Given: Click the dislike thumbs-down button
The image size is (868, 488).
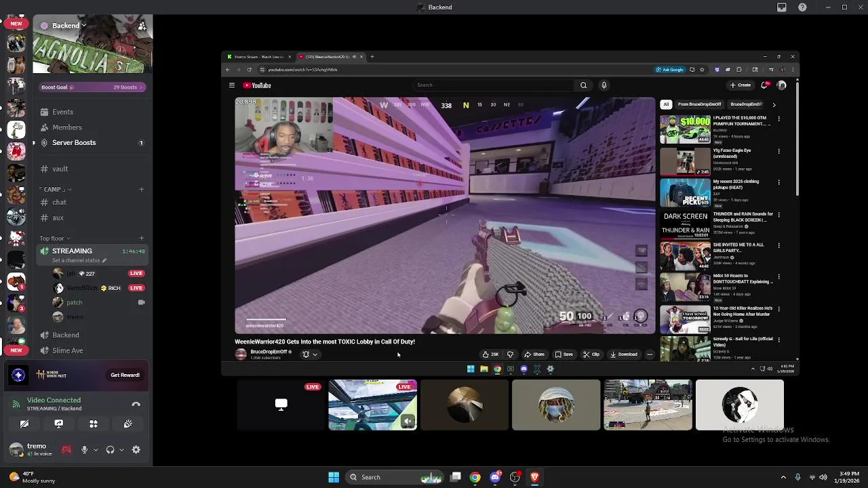Looking at the screenshot, I should pos(510,354).
